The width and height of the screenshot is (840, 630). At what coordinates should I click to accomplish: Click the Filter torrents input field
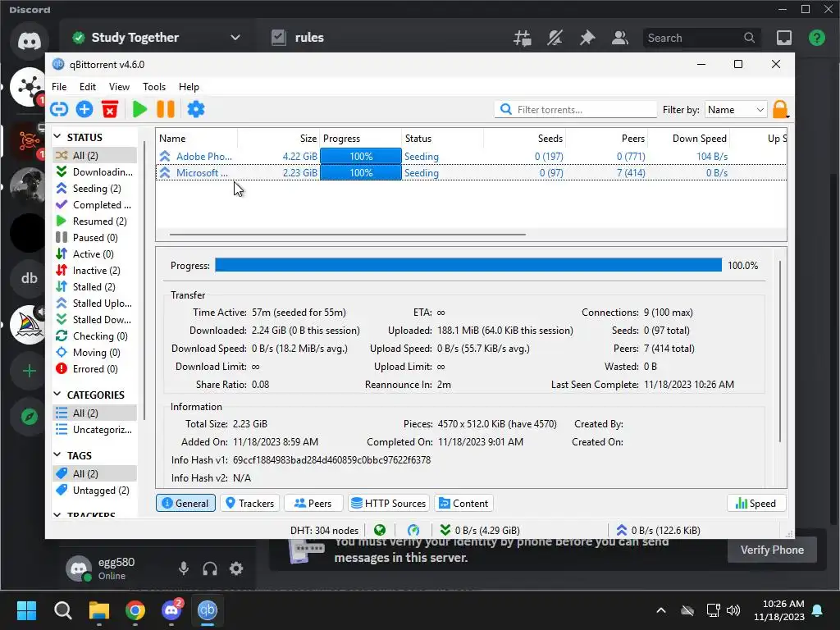click(575, 109)
